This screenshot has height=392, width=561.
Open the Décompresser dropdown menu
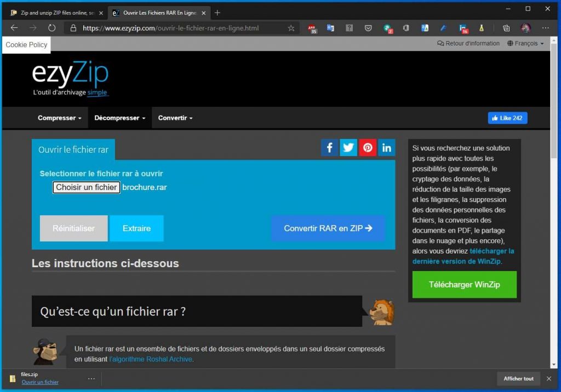(119, 118)
